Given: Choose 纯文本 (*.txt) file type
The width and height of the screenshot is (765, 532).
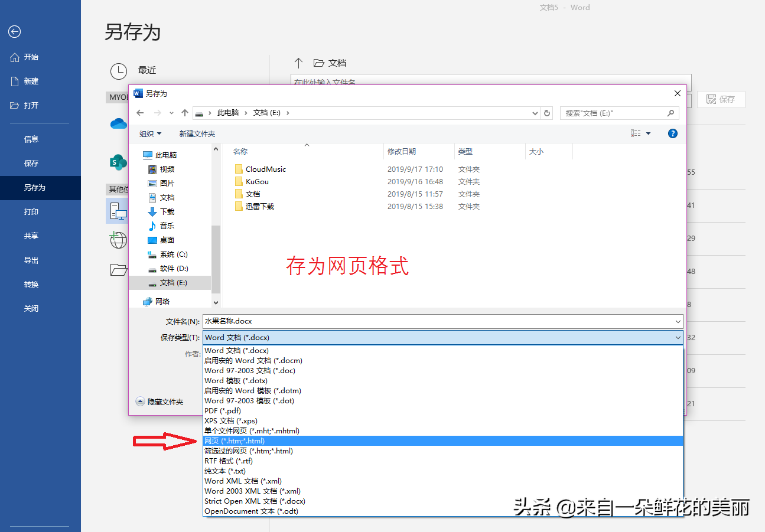Looking at the screenshot, I should point(443,471).
